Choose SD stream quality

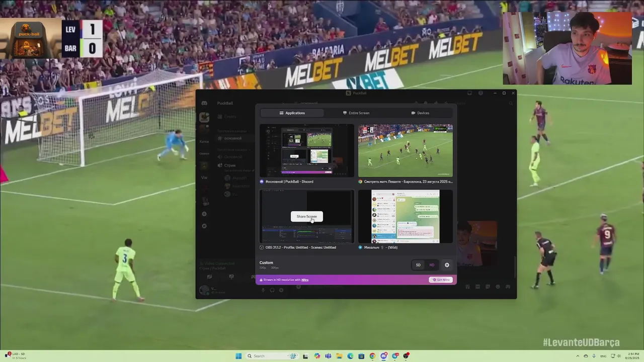[x=418, y=265]
